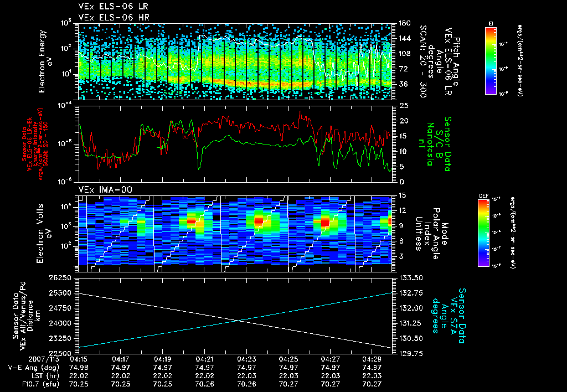Viewport: 567px width, 392px height.
Task: Click the 'Polar Angle Index' axis label
Action: tap(431, 233)
